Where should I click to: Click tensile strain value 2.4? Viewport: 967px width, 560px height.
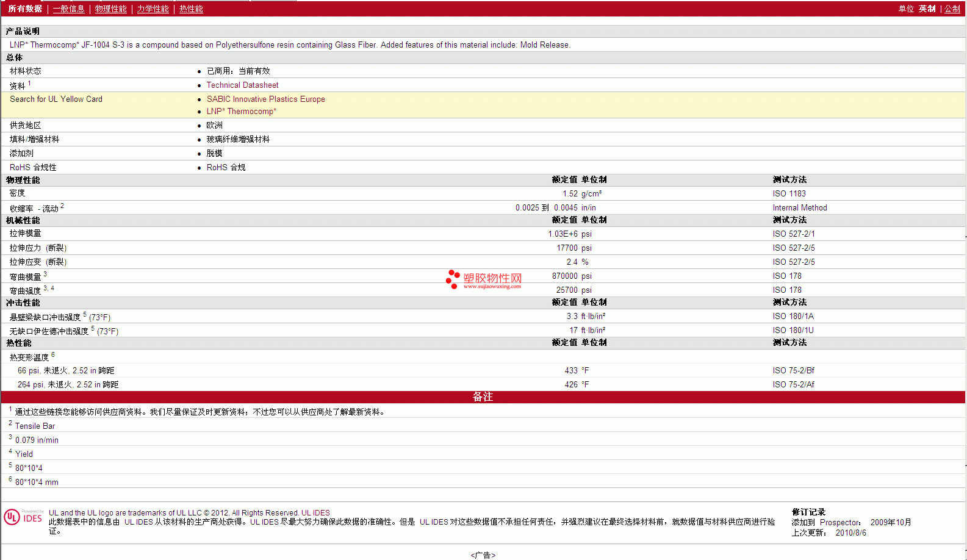(x=572, y=262)
